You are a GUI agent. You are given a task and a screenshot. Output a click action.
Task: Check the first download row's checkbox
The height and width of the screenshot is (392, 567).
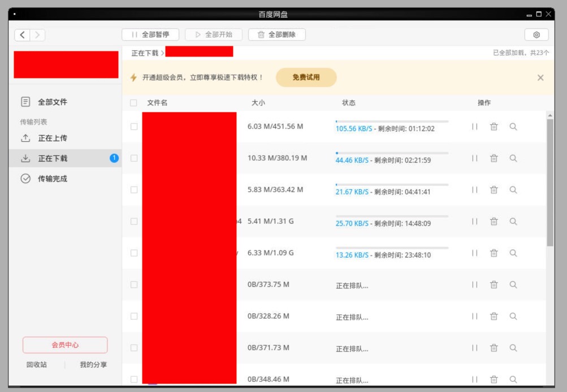133,127
